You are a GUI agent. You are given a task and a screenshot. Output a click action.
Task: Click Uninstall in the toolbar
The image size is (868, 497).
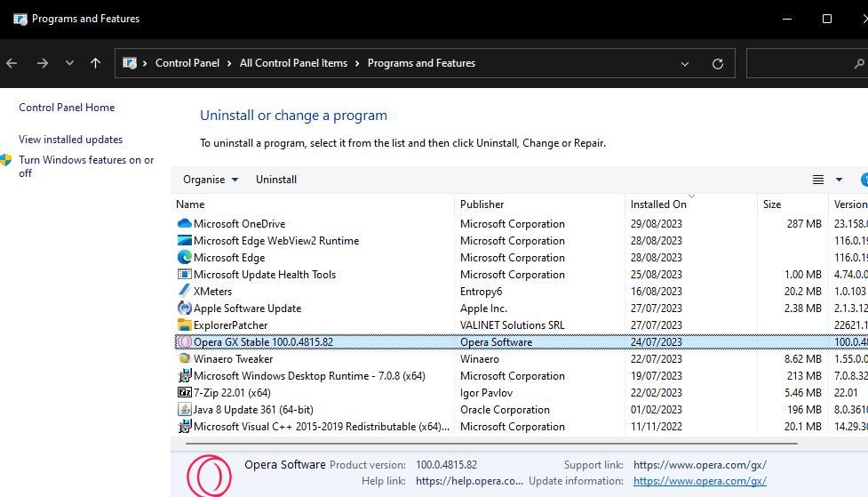tap(276, 180)
